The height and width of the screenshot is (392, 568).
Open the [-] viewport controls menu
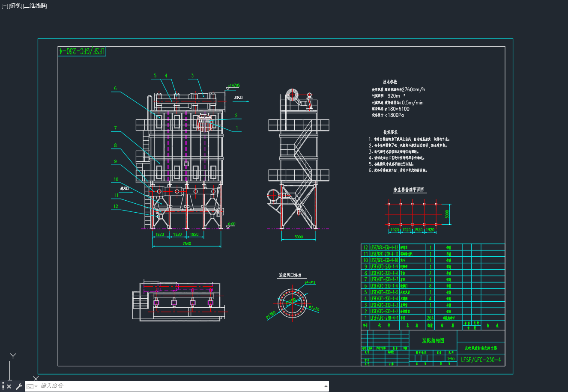(5, 6)
